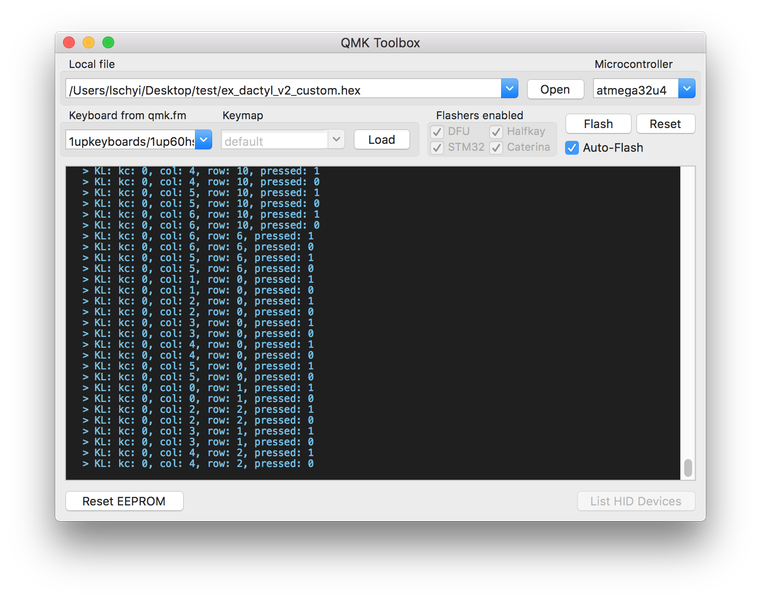This screenshot has width=761, height=600.
Task: Click the last console line 'col: 4, row: 2, pressed: 0'
Action: click(x=198, y=464)
